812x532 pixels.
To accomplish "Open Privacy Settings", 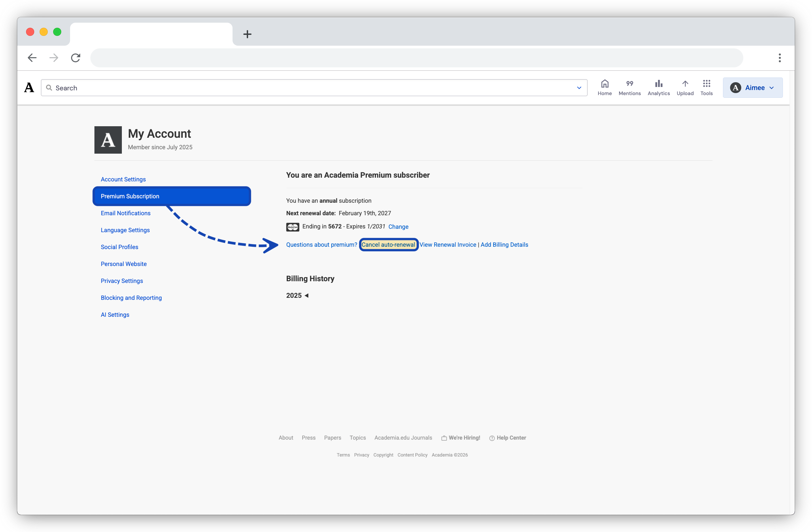I will pos(122,281).
